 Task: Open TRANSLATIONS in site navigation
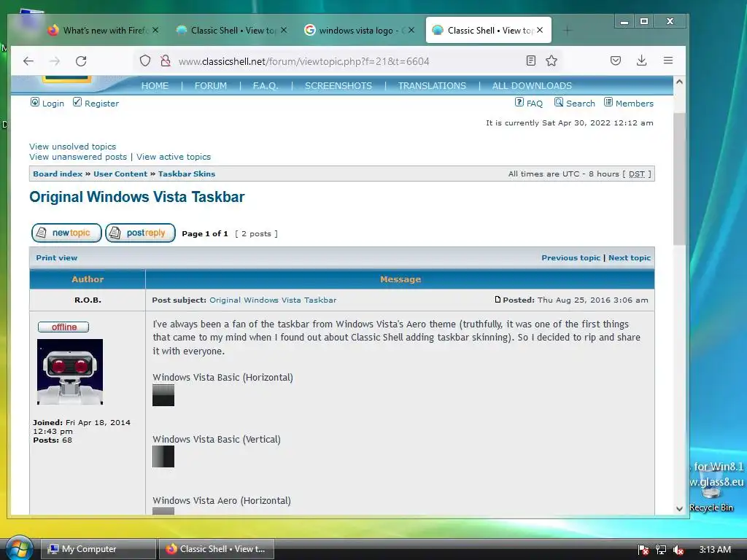pos(432,86)
